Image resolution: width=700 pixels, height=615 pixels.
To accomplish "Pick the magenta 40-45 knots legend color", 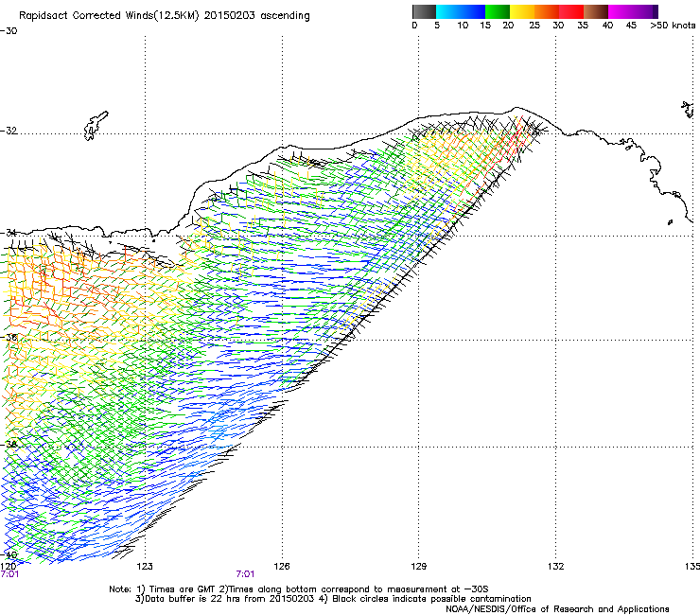I will (x=621, y=11).
